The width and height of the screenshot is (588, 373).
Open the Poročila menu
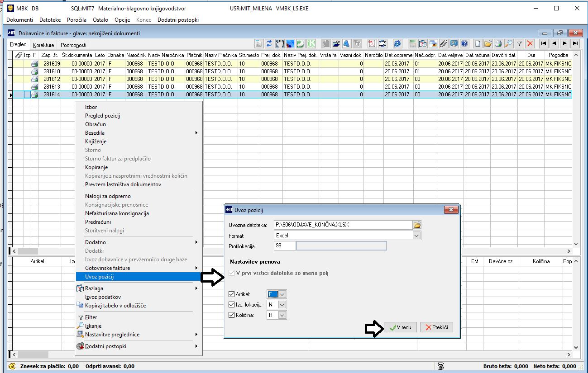click(76, 20)
